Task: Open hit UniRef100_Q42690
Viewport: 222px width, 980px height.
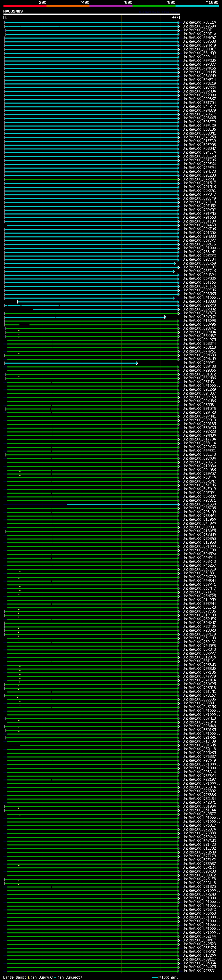Action: click(199, 26)
